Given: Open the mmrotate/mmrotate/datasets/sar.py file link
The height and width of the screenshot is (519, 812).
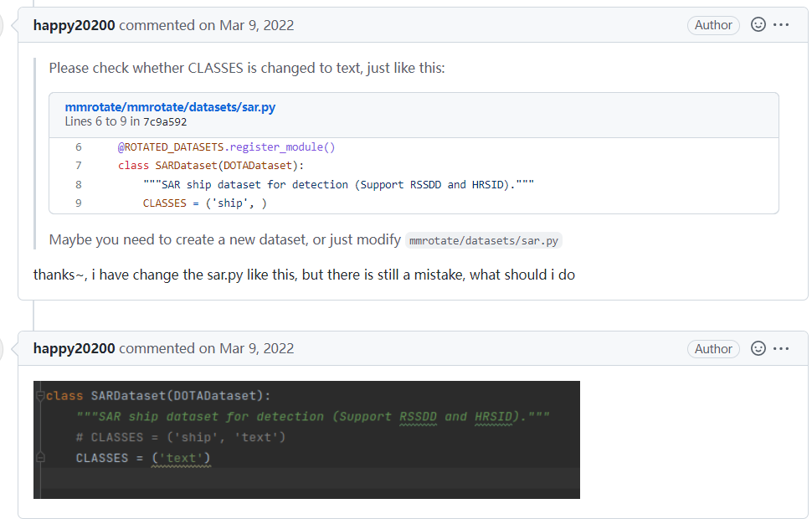Looking at the screenshot, I should (170, 107).
